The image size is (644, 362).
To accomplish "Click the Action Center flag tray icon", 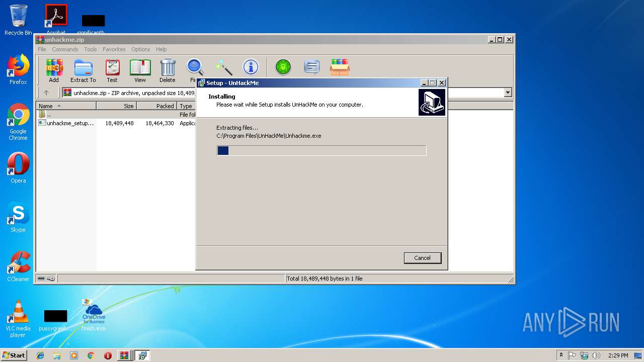I will tap(572, 355).
